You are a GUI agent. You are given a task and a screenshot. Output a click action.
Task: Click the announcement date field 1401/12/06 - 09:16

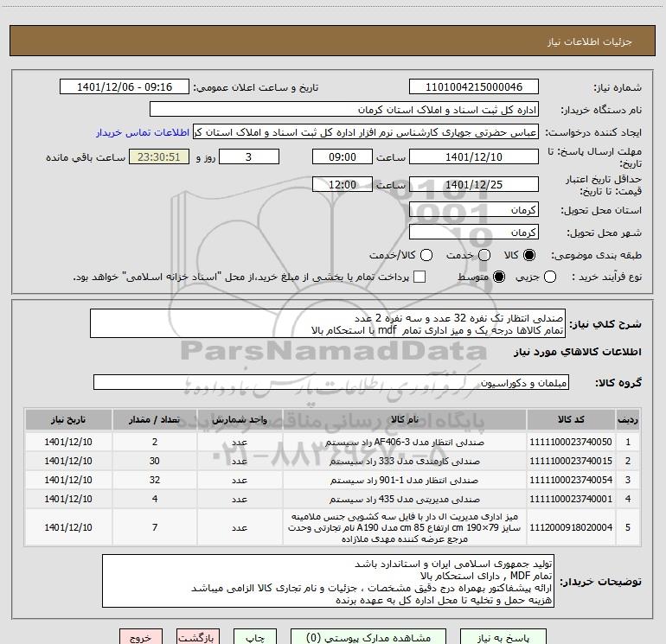pyautogui.click(x=125, y=87)
